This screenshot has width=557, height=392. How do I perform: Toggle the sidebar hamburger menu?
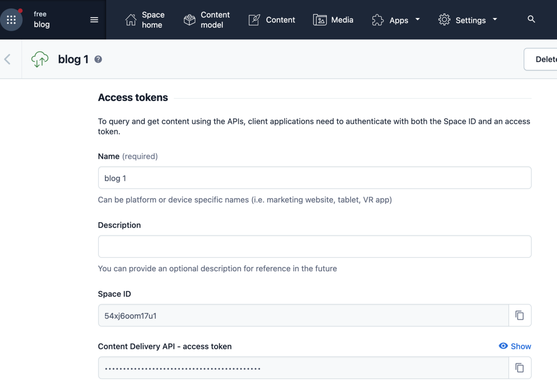(94, 19)
